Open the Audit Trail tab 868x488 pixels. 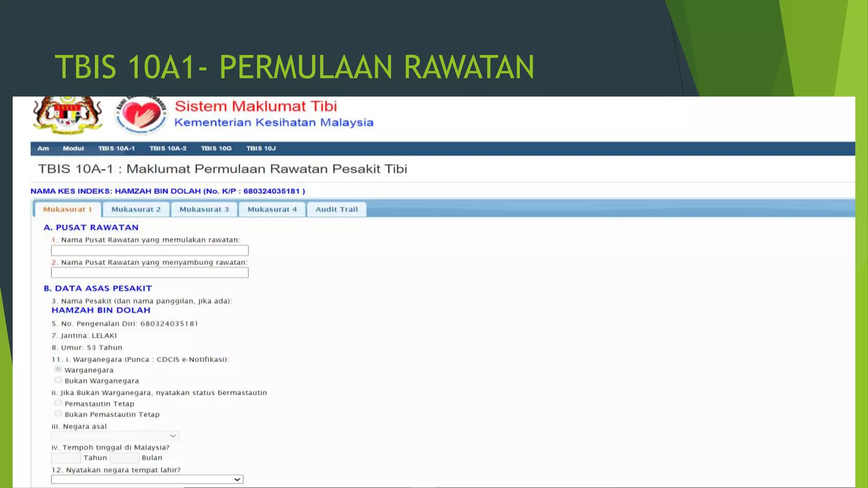coord(337,209)
